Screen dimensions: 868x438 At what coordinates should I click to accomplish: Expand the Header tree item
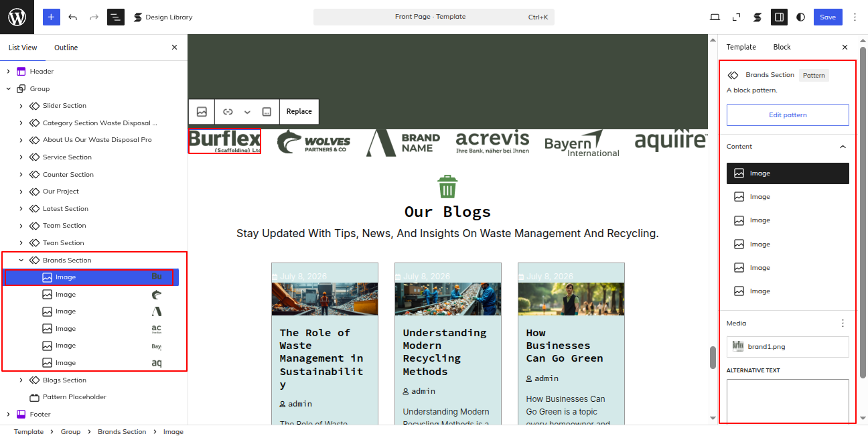(x=9, y=71)
